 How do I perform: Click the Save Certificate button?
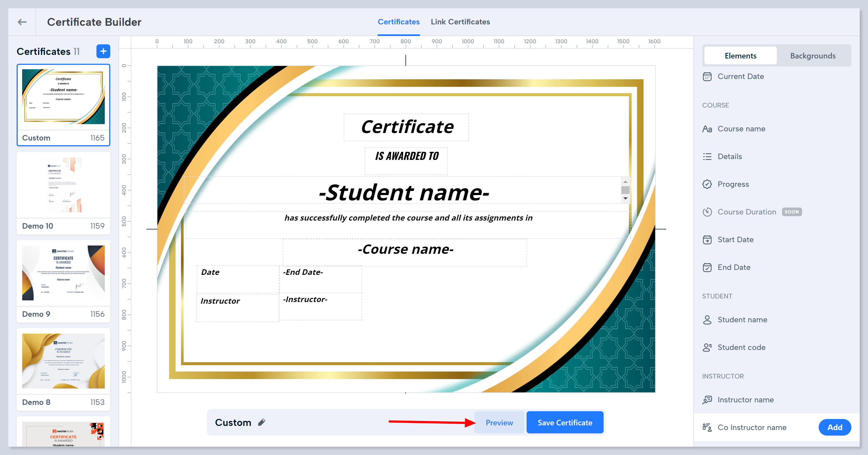point(565,422)
